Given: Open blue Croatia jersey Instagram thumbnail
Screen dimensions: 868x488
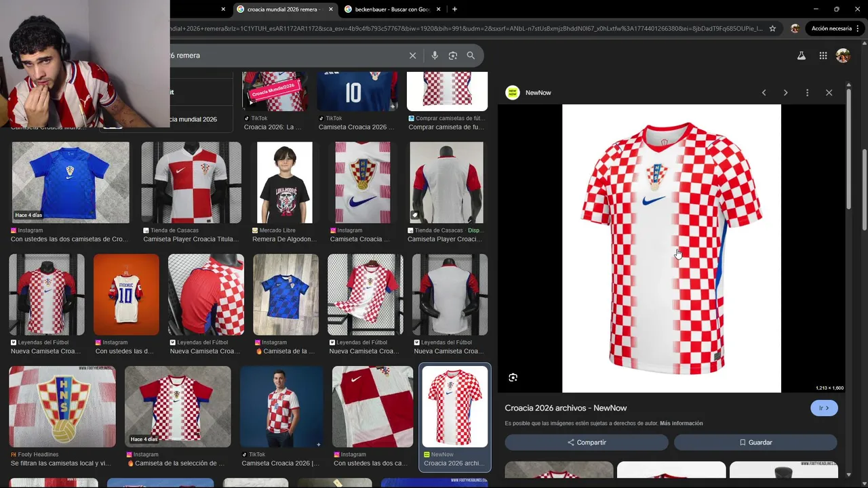Looking at the screenshot, I should coord(71,182).
